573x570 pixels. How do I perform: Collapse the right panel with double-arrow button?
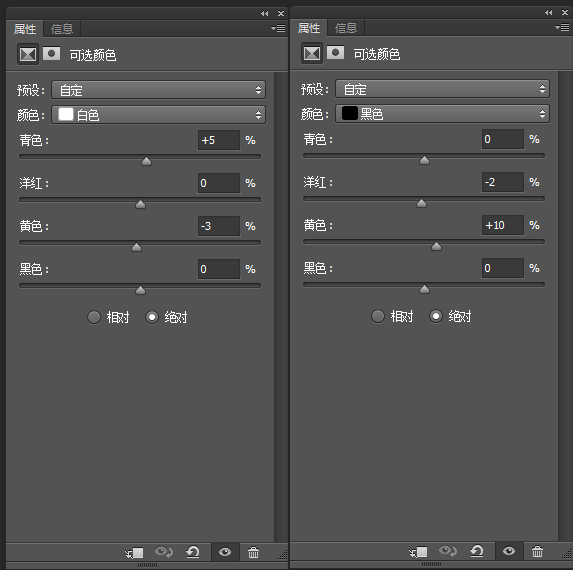pos(549,12)
